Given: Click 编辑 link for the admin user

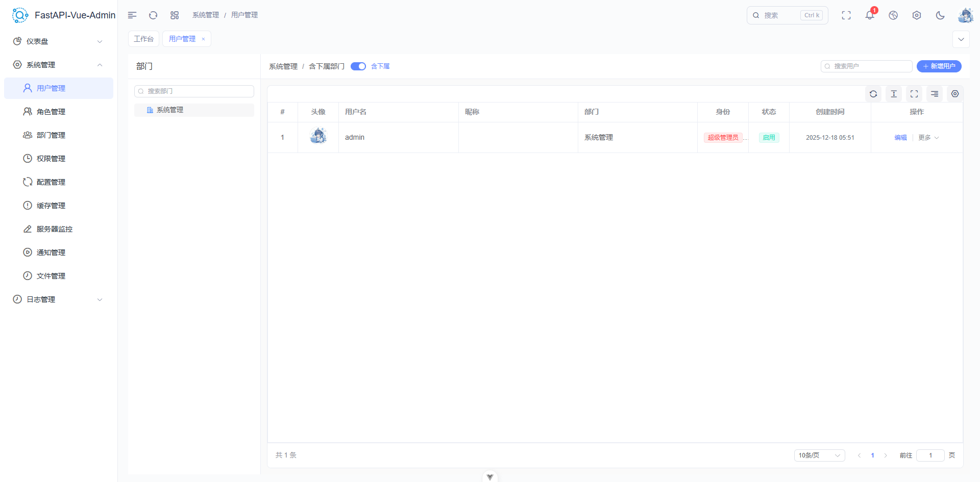Looking at the screenshot, I should click(x=900, y=137).
